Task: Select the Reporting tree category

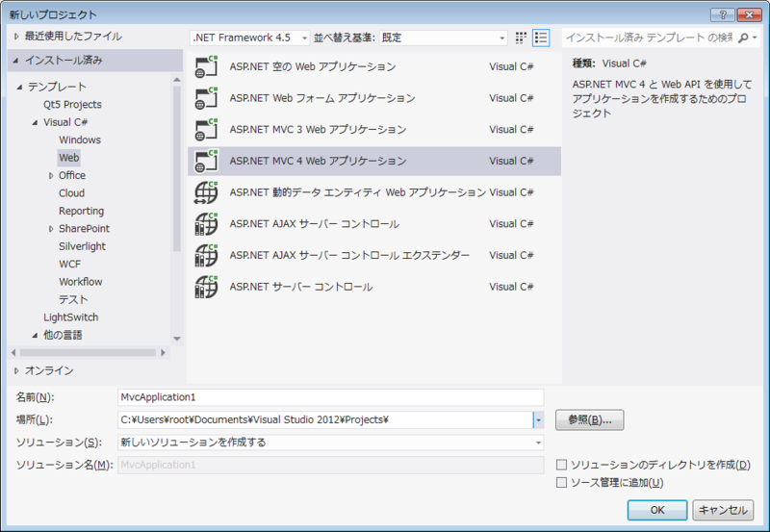Action: pyautogui.click(x=81, y=211)
